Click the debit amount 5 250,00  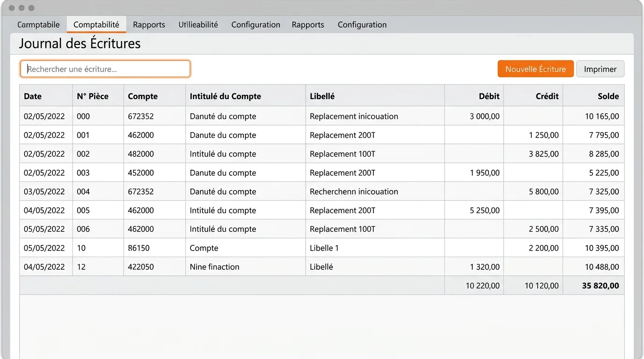tap(485, 210)
